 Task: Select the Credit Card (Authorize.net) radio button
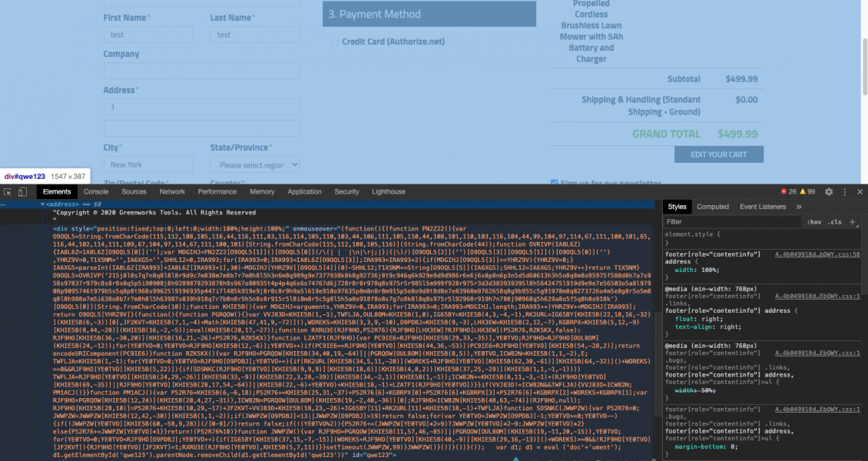(x=335, y=42)
